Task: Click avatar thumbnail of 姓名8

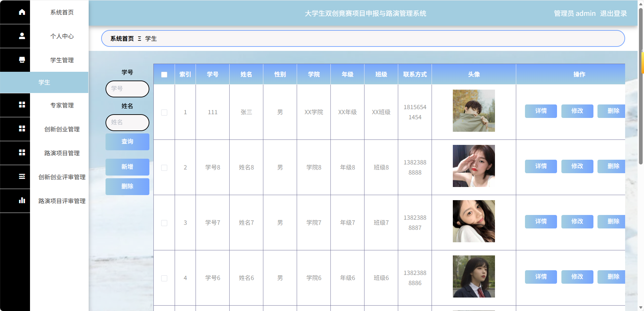Action: (474, 166)
